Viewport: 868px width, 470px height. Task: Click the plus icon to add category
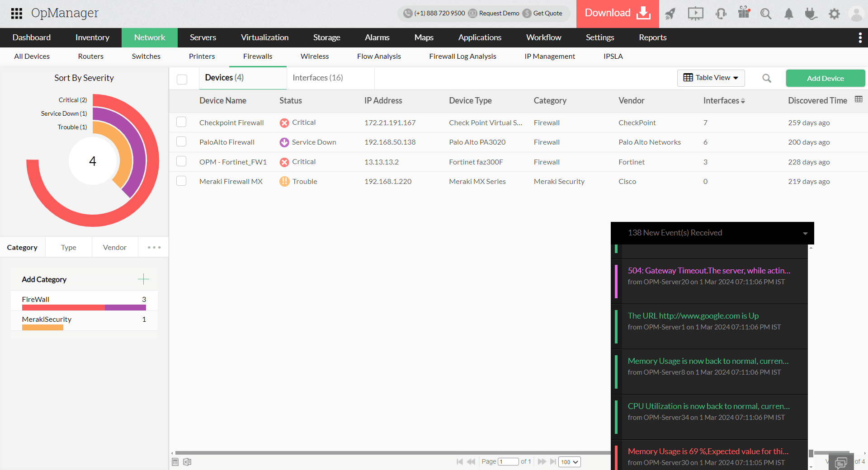(143, 279)
